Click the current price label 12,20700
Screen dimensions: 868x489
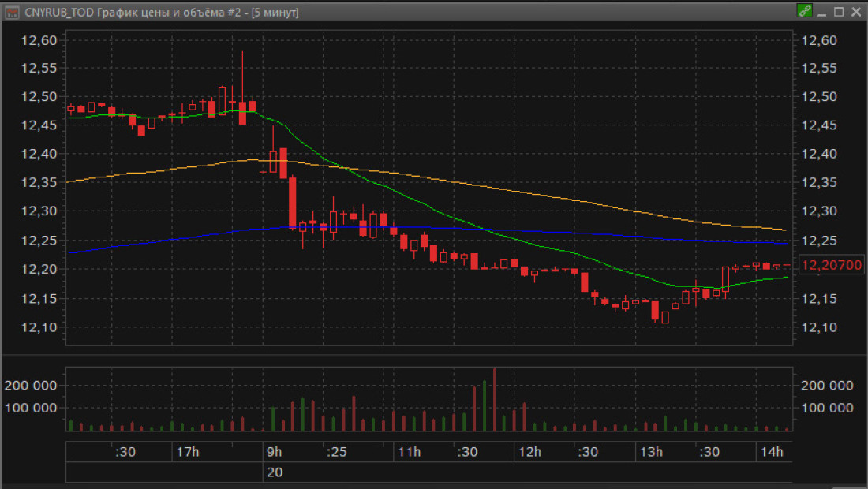pos(832,265)
